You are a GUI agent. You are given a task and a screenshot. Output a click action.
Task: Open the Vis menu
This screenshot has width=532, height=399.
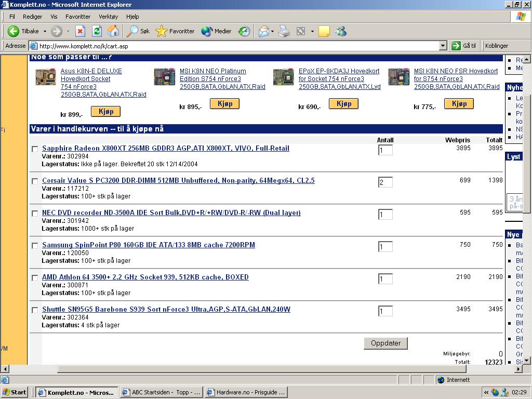point(54,17)
